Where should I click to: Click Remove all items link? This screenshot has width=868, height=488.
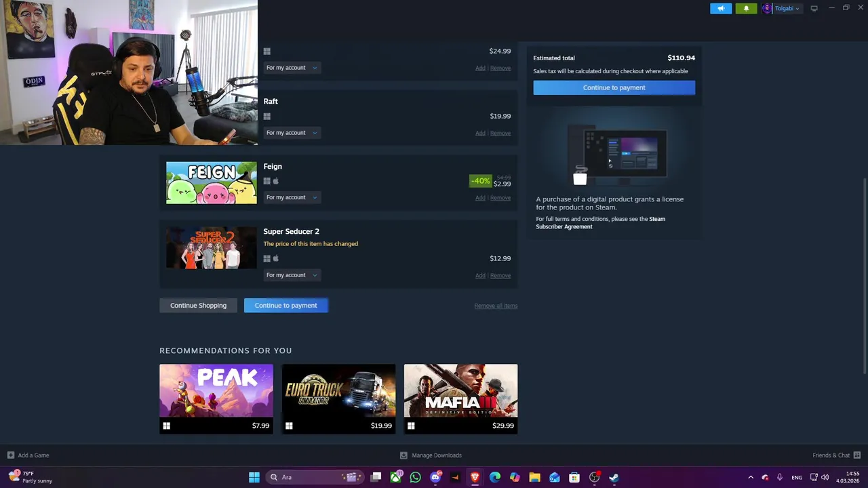(x=496, y=306)
